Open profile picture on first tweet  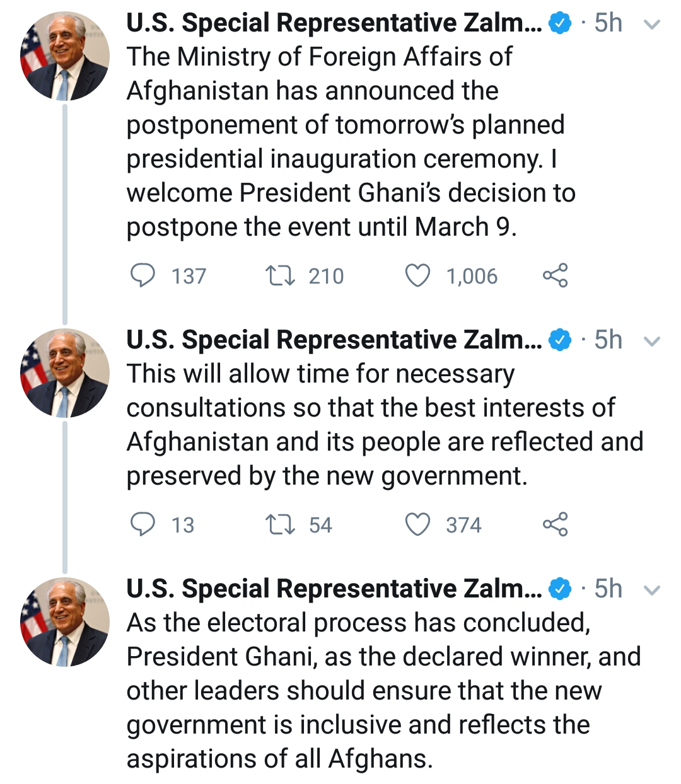click(x=65, y=56)
